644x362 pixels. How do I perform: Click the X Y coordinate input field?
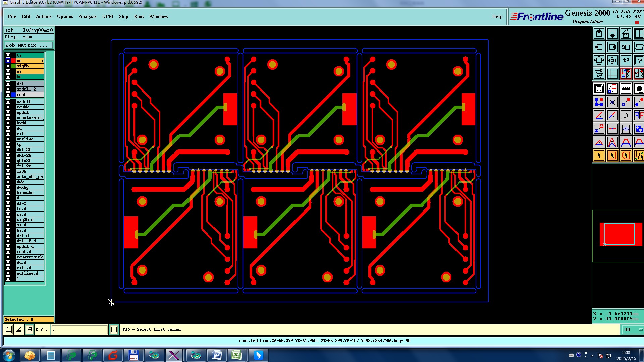pos(80,330)
